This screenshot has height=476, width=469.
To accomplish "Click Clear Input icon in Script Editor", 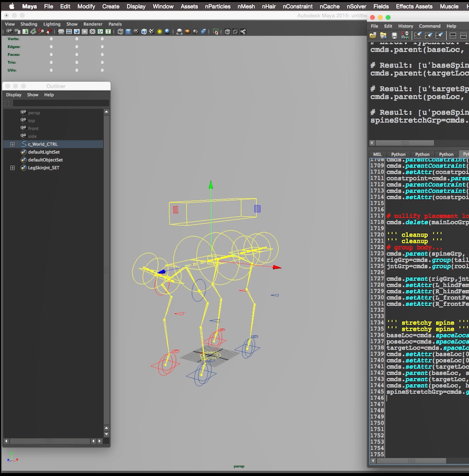I will tap(429, 36).
